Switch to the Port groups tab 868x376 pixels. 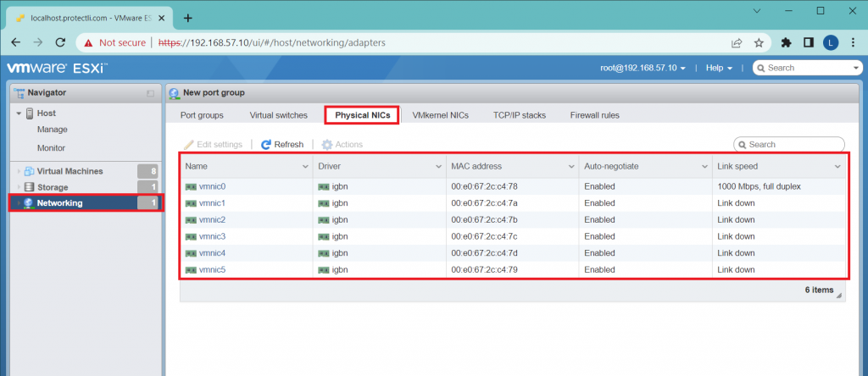pos(202,115)
